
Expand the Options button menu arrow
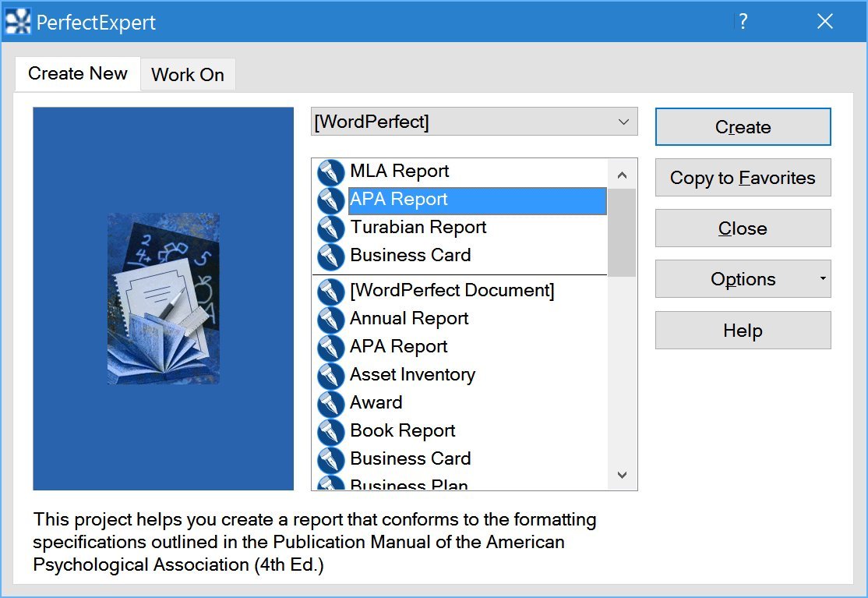tap(823, 279)
